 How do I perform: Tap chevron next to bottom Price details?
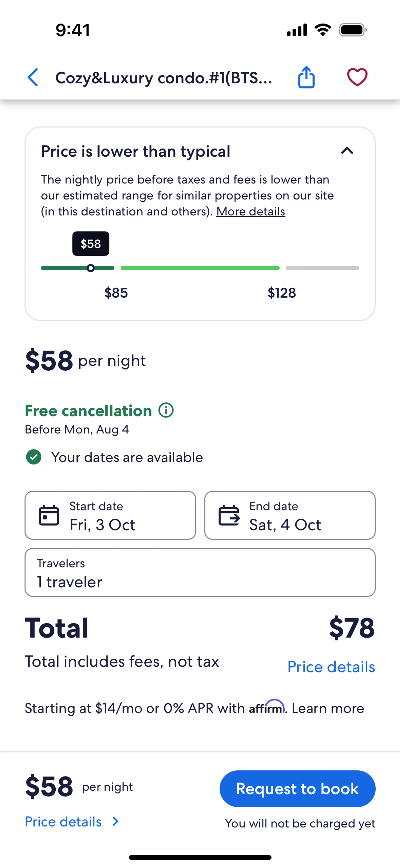(x=115, y=821)
